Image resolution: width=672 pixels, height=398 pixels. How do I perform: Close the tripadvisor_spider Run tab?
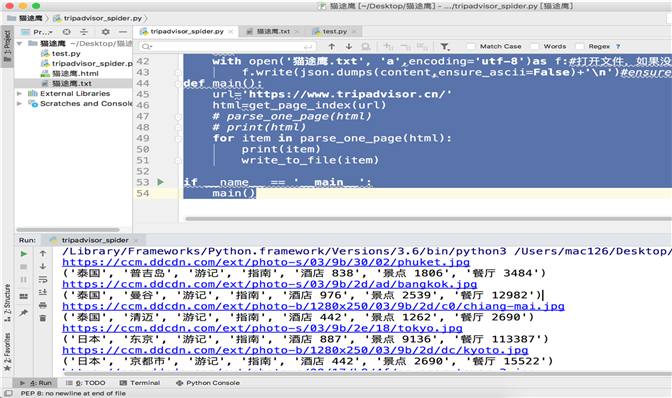136,240
